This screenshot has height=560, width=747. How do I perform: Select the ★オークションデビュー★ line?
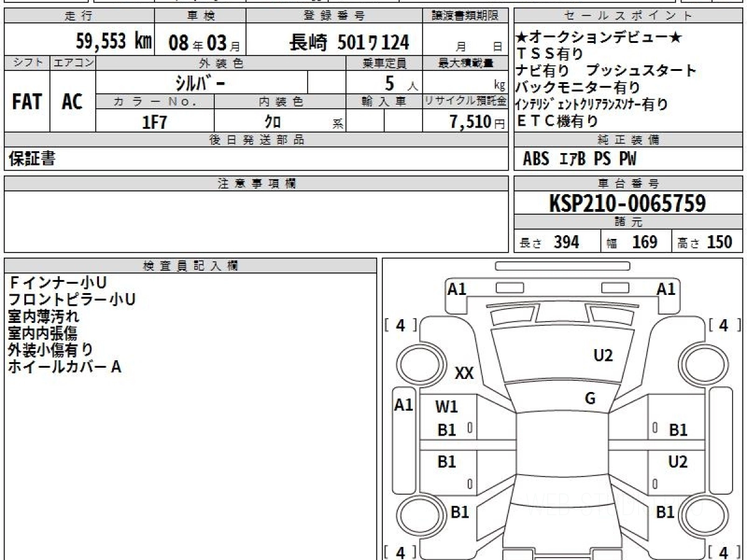pos(599,37)
